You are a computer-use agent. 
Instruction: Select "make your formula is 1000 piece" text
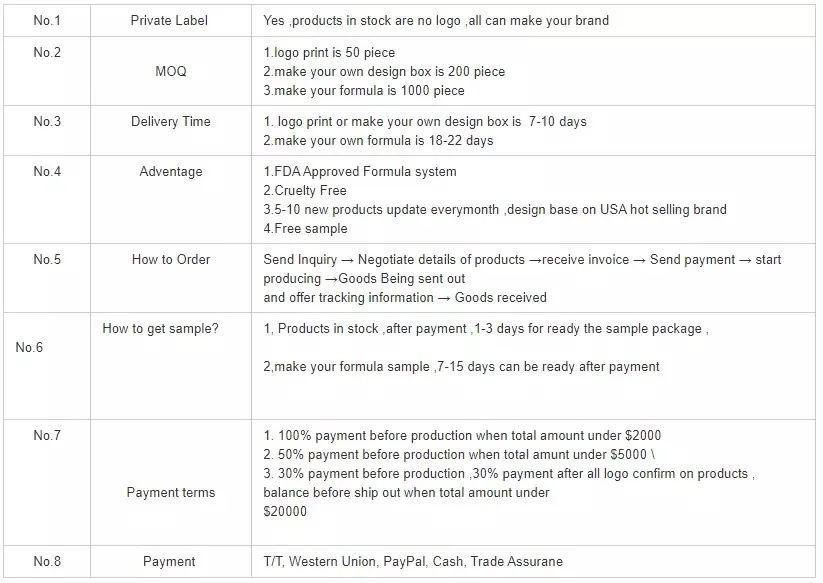click(x=364, y=91)
